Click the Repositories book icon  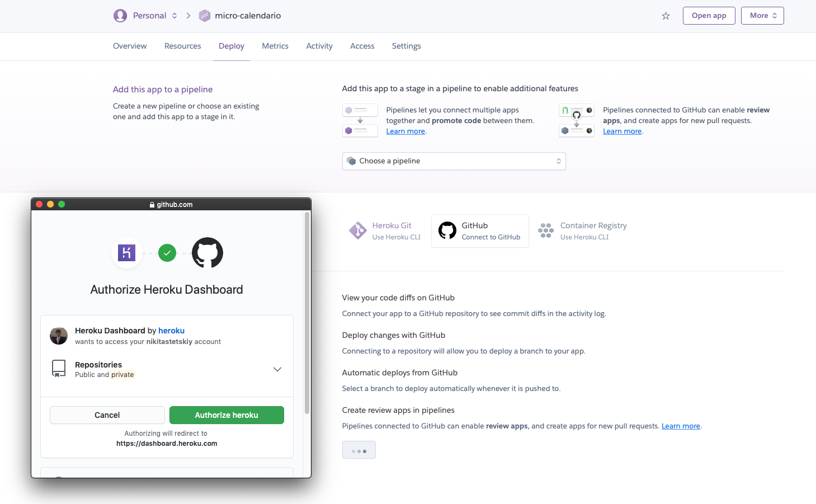pyautogui.click(x=59, y=369)
